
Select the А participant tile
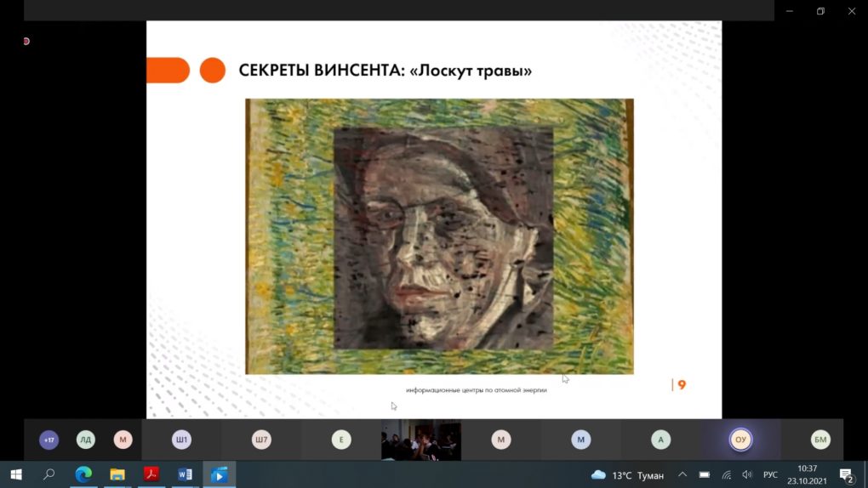pos(660,440)
